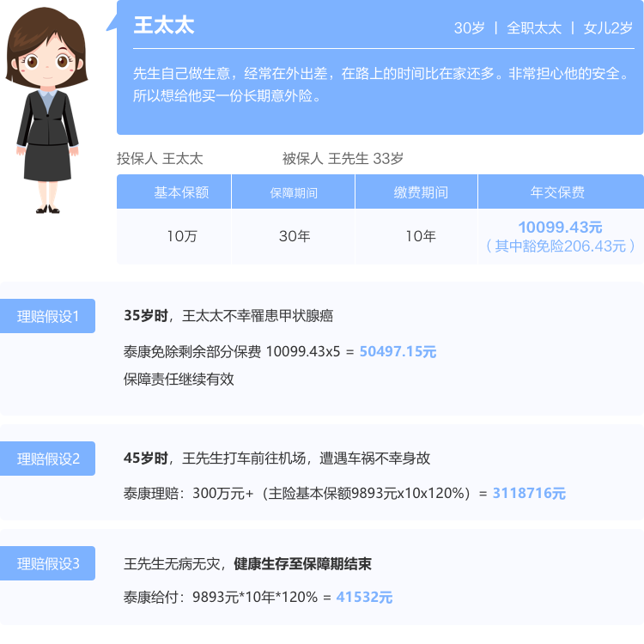
Task: Click the 其中豁免险206.43元 note
Action: tap(560, 246)
